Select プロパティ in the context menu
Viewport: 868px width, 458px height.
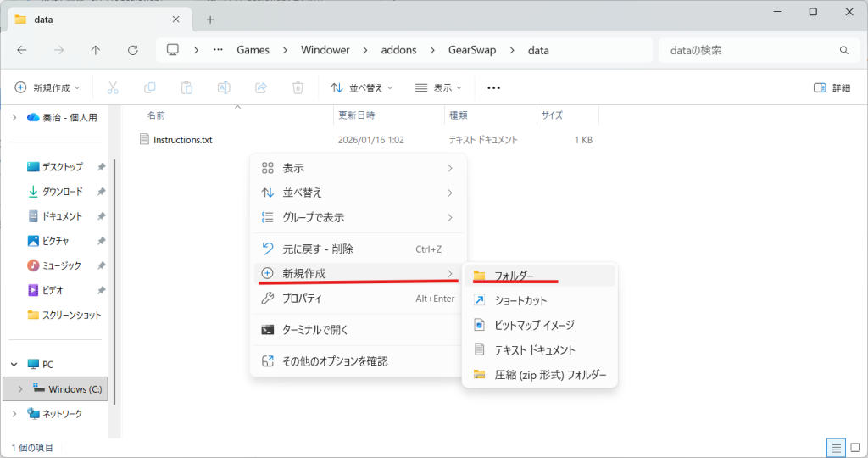pos(302,299)
